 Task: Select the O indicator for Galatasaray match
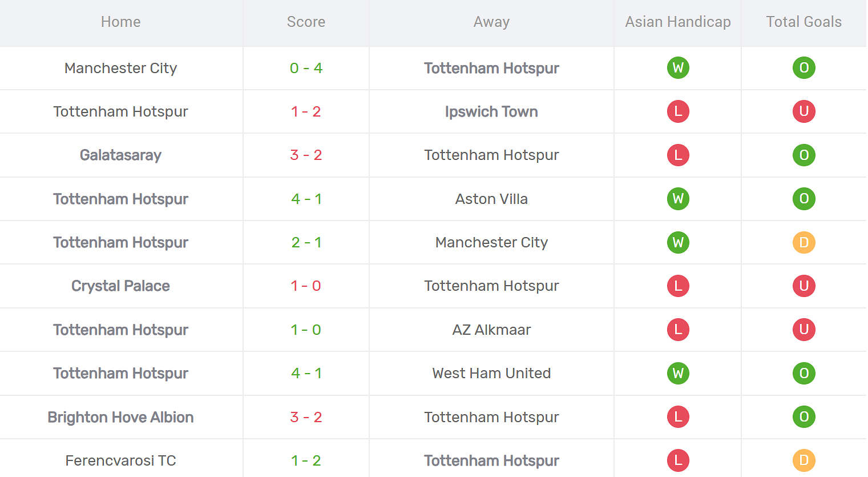[804, 155]
